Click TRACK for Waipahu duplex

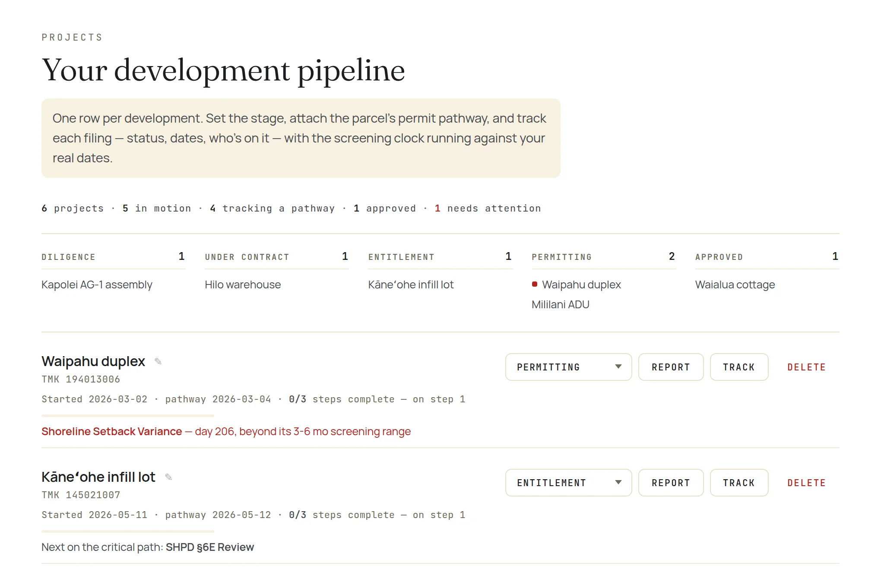739,367
